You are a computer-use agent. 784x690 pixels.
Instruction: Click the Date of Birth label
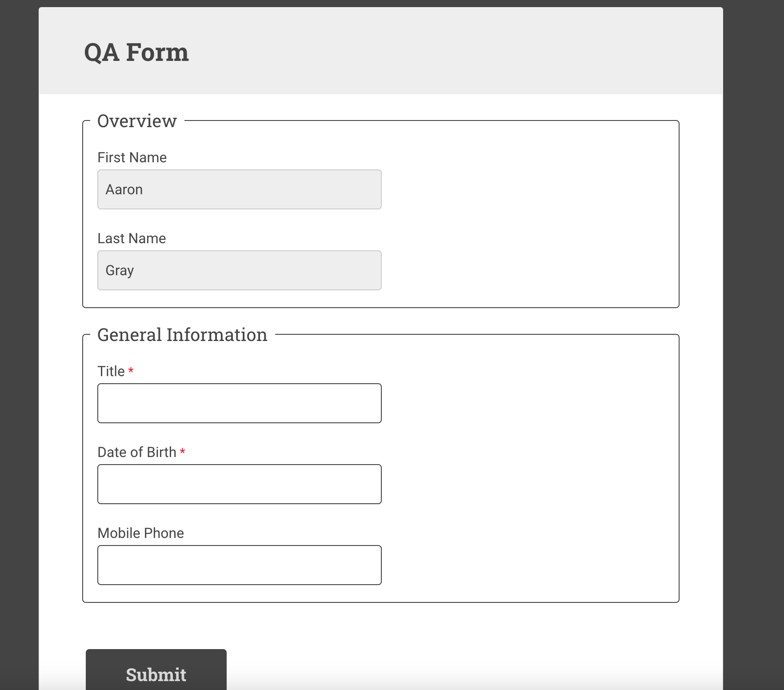[x=136, y=452]
